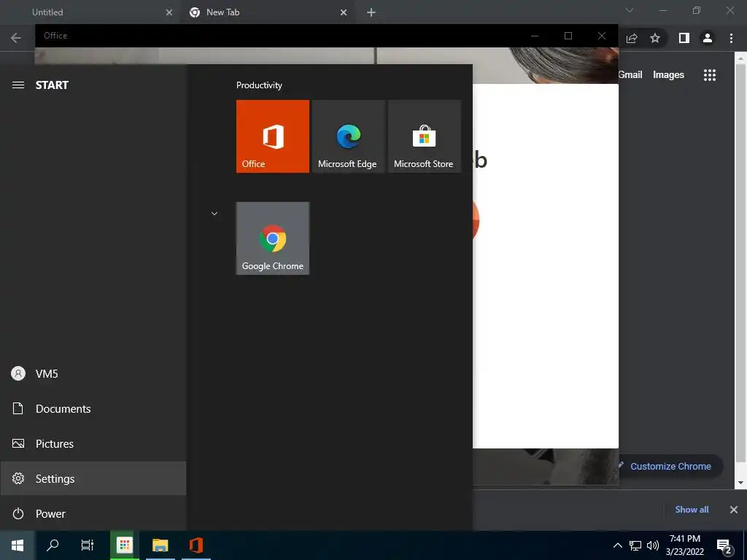The image size is (747, 560).
Task: Expand the Start hamburger menu
Action: coord(18,85)
